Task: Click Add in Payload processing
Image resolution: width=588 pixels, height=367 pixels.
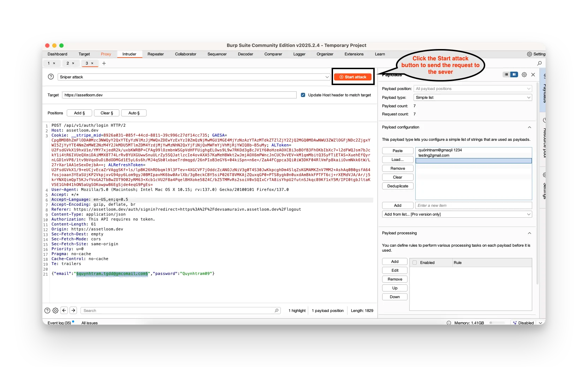Action: pyautogui.click(x=395, y=261)
